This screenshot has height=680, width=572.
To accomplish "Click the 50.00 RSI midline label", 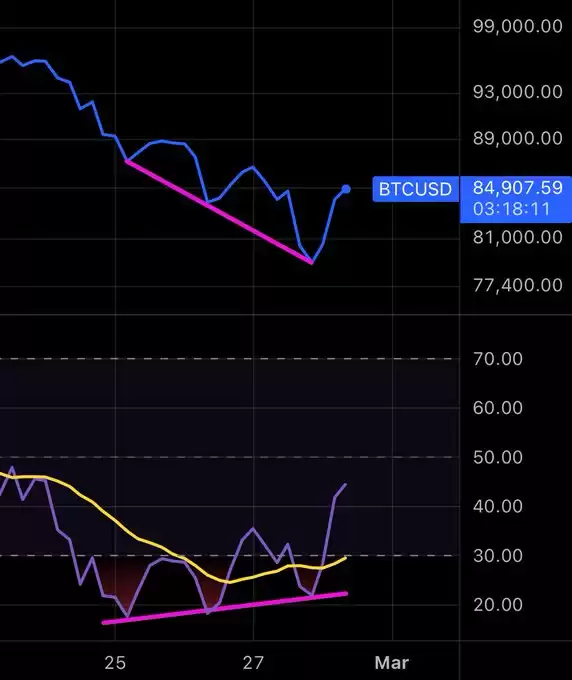I will coord(498,458).
